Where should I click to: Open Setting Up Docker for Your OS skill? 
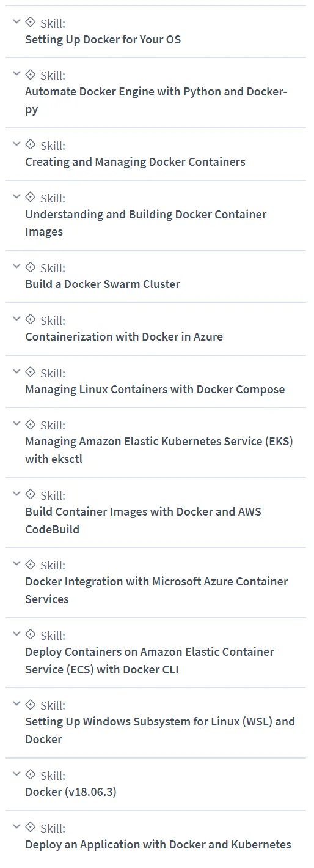coord(103,40)
